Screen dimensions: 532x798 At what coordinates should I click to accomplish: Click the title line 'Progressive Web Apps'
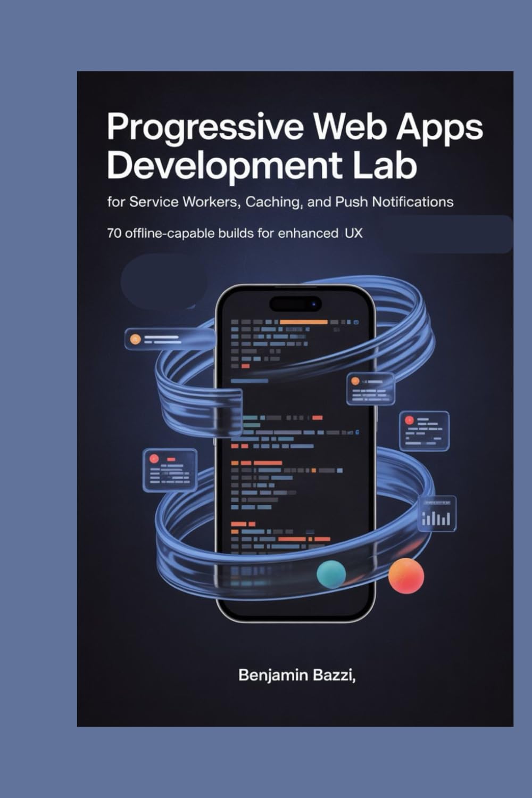pos(295,128)
